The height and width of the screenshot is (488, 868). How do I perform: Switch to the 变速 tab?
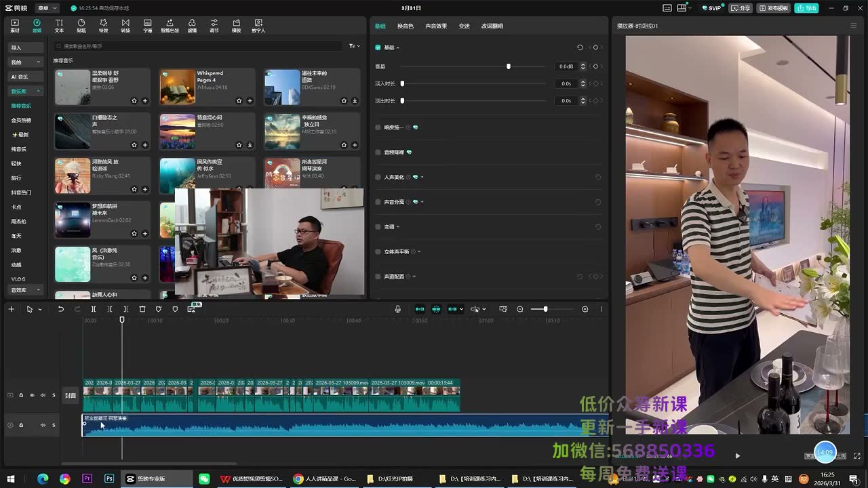(464, 26)
